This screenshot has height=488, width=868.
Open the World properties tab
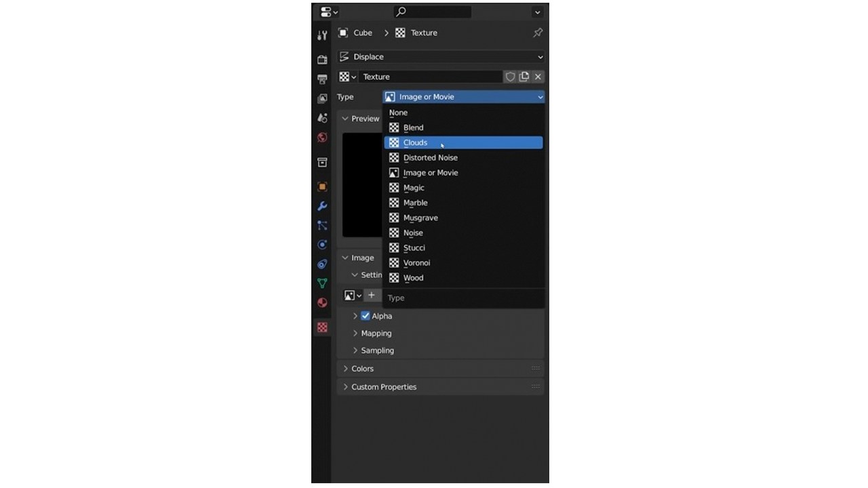pyautogui.click(x=322, y=138)
